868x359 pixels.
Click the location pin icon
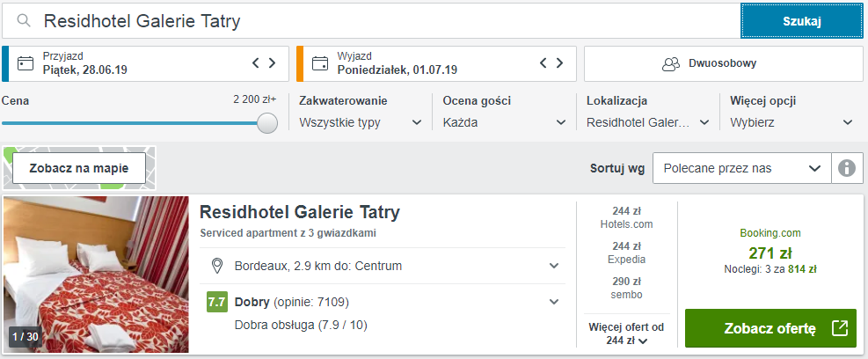coord(218,266)
